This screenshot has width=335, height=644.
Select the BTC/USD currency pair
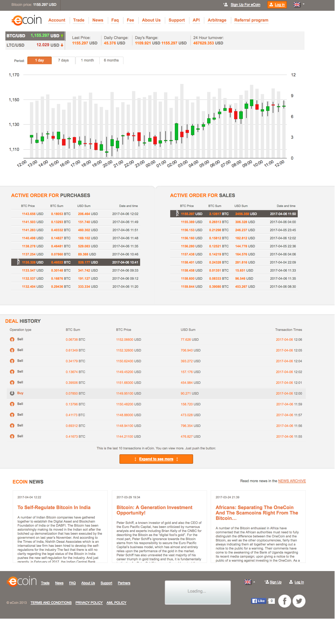click(35, 36)
